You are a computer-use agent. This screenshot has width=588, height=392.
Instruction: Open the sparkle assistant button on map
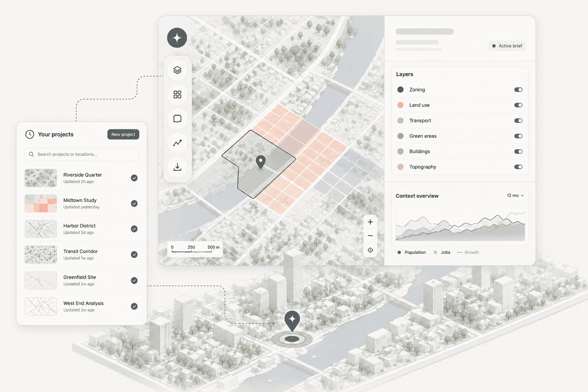pyautogui.click(x=177, y=38)
